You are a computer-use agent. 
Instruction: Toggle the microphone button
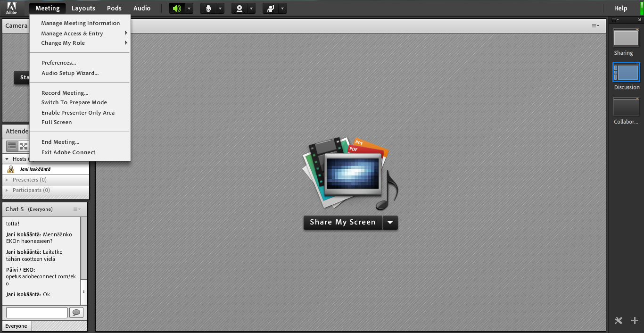coord(208,8)
